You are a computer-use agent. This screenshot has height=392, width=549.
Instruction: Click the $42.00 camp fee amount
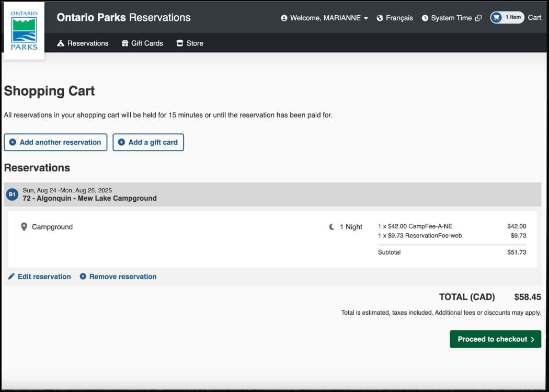tap(517, 226)
